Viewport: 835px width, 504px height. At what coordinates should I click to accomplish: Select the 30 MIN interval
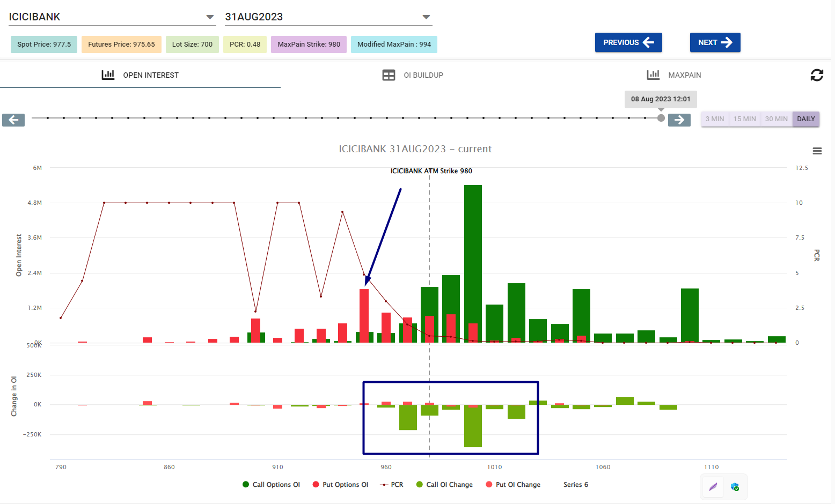point(777,119)
